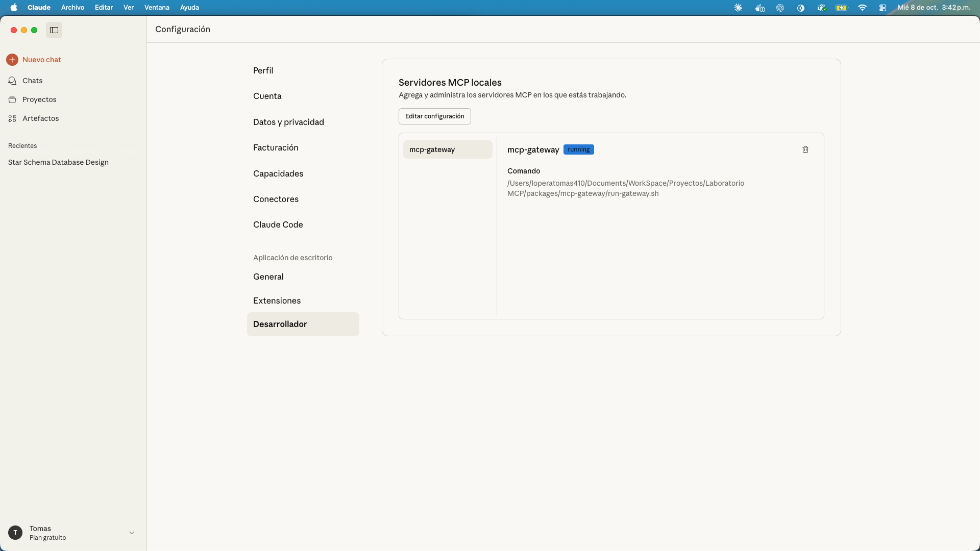
Task: Click the Aplicación de escritorio section label
Action: 293,258
